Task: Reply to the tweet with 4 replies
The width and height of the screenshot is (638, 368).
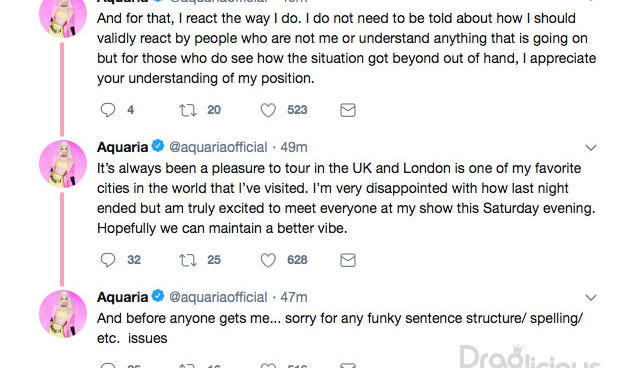Action: point(108,110)
